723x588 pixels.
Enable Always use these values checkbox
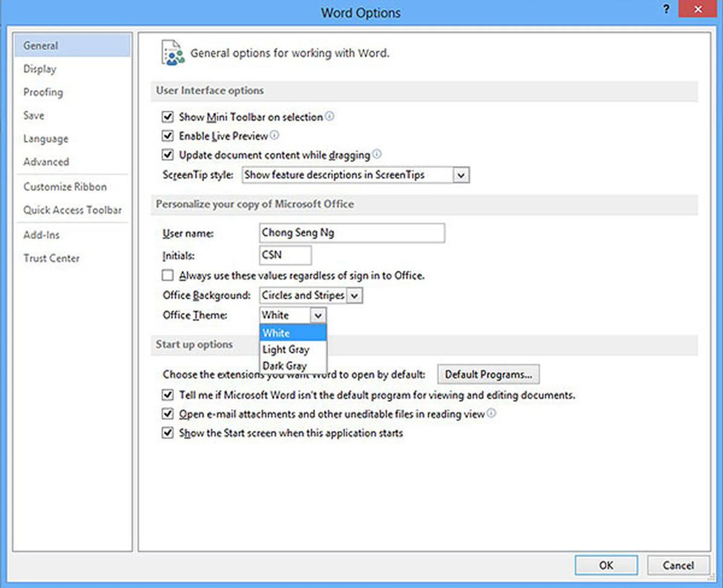point(168,276)
